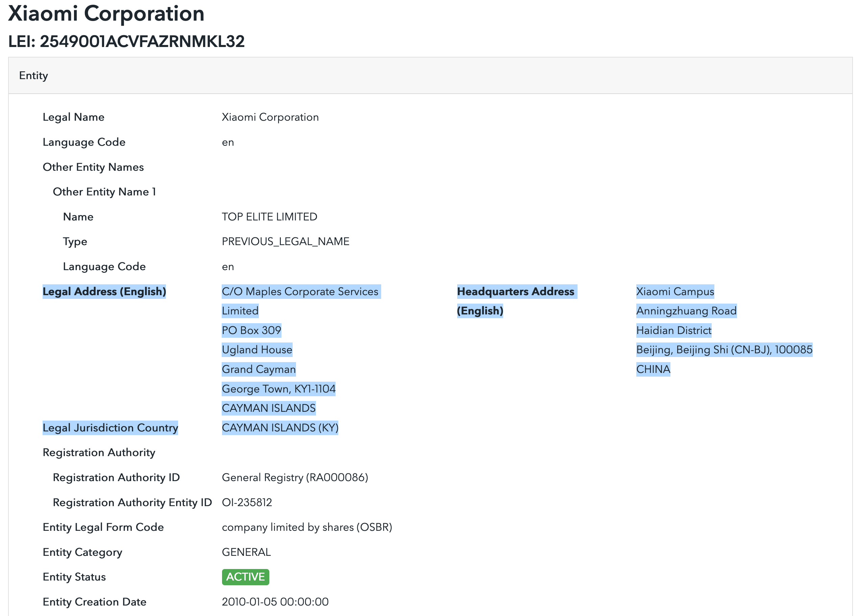The width and height of the screenshot is (859, 616).
Task: Click TOP ELITE LIMITED name value
Action: point(269,217)
